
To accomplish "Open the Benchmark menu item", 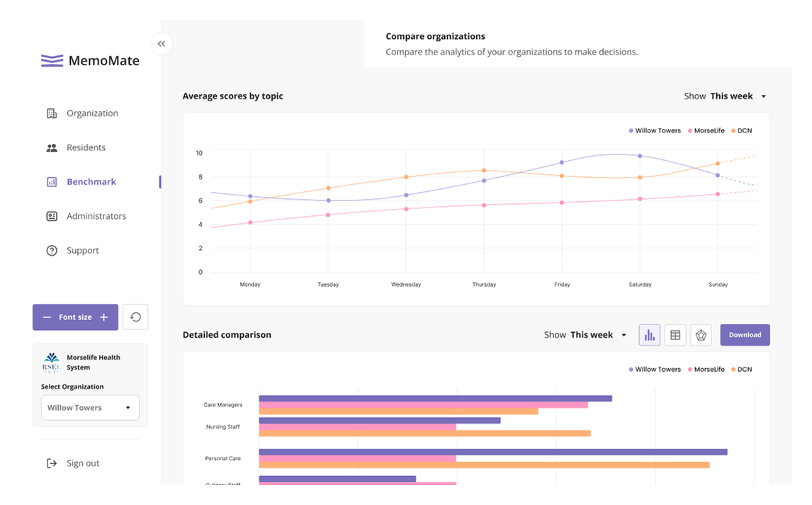I will (x=91, y=182).
